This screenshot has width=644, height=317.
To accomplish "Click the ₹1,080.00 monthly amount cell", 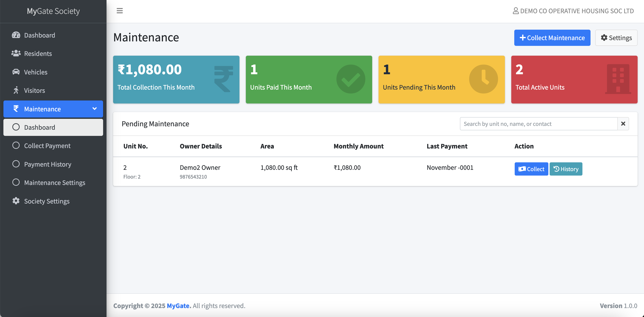I will coord(347,167).
